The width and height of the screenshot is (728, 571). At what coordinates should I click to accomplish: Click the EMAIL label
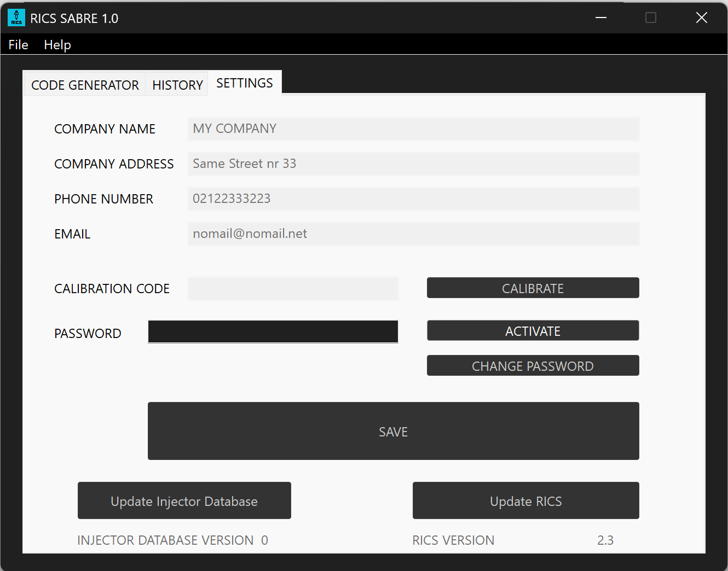click(72, 234)
